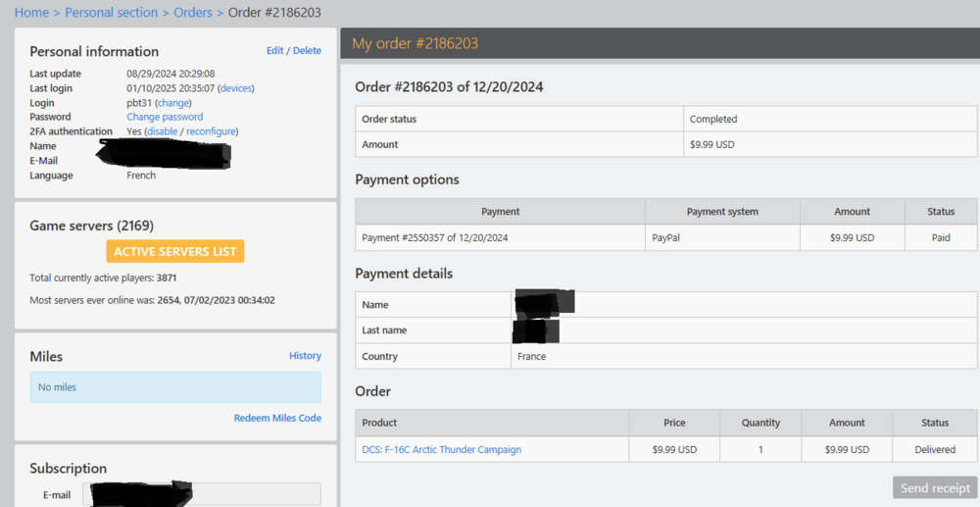This screenshot has width=980, height=507.
Task: Click Redeem Miles Code link
Action: (x=277, y=418)
